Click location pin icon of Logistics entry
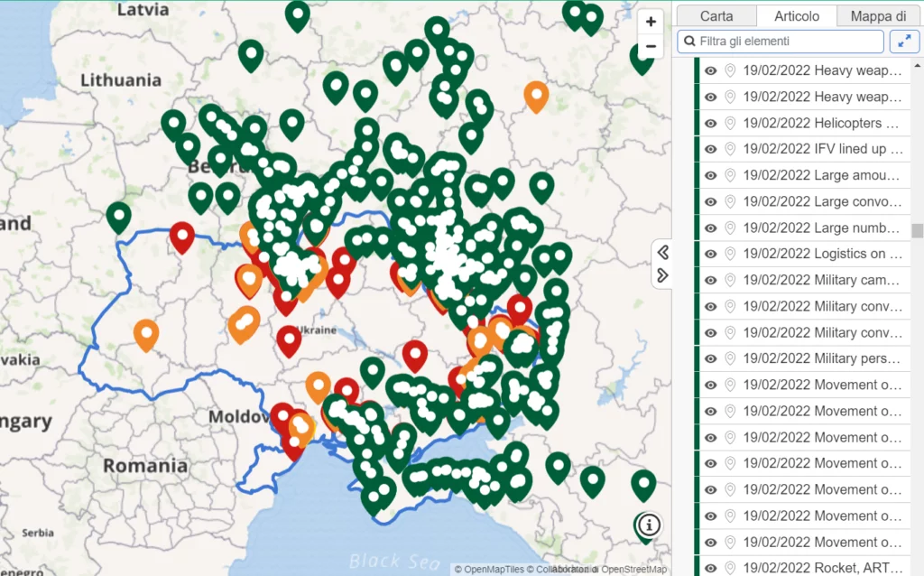 [x=730, y=254]
